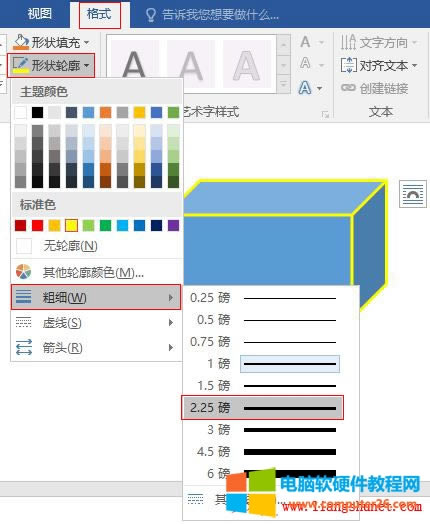The height and width of the screenshot is (524, 430).
Task: Pick the dark red standard color
Action: pos(21,225)
